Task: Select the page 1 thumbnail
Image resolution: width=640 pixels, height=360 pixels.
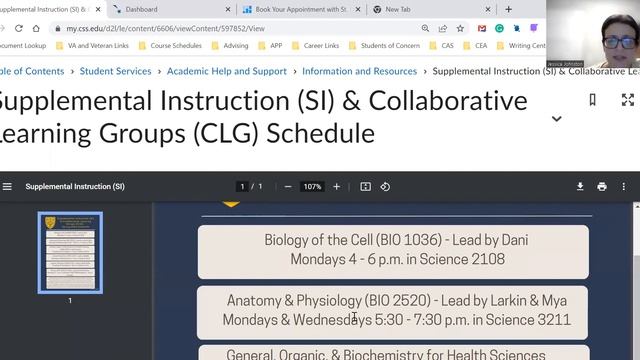Action: click(x=70, y=253)
